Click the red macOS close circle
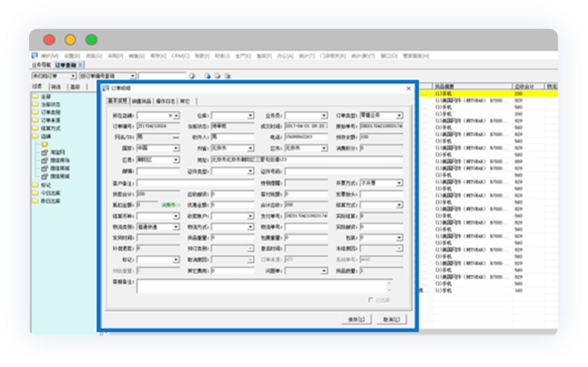 point(49,39)
